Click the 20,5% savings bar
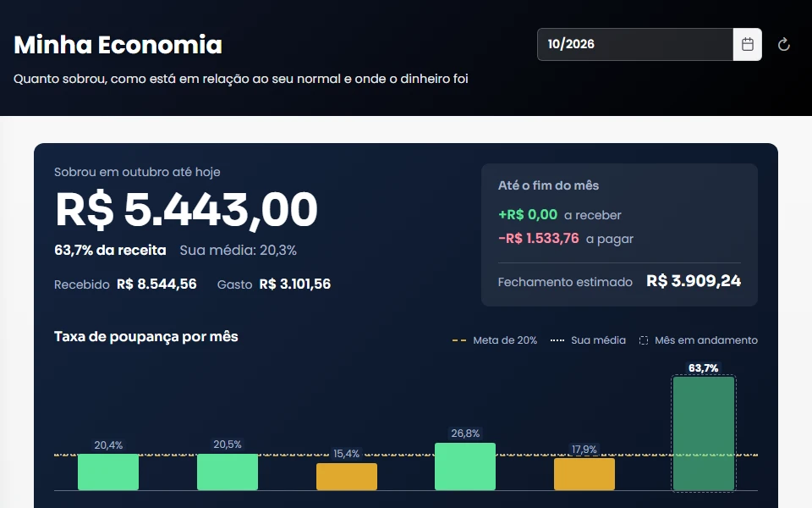The height and width of the screenshot is (508, 812). 228,472
